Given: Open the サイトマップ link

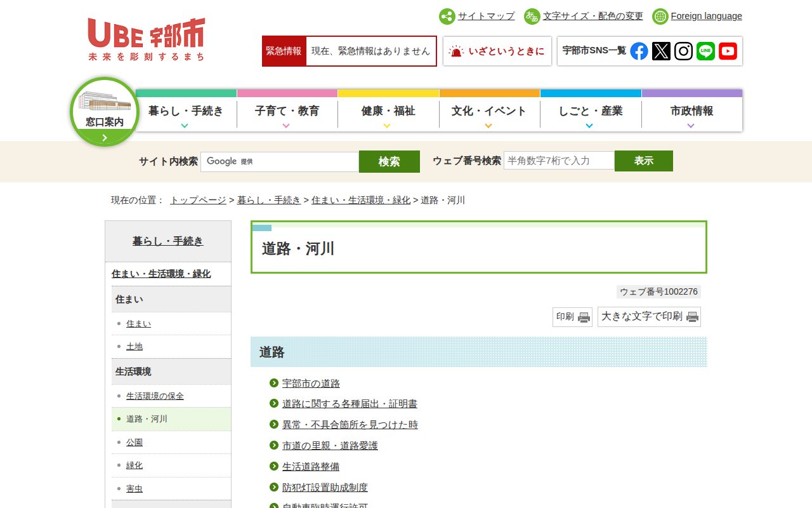Looking at the screenshot, I should pyautogui.click(x=487, y=16).
